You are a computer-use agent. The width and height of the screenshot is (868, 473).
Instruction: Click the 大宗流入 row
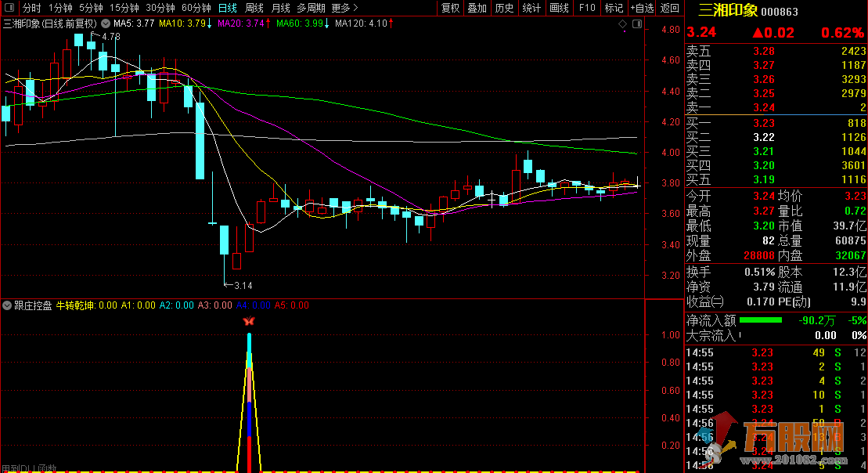pos(776,335)
